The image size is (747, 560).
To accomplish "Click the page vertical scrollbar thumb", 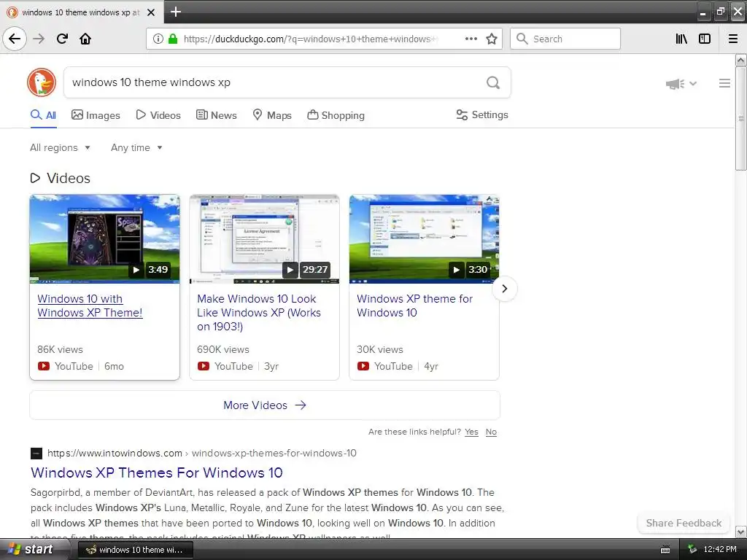I will click(x=741, y=118).
